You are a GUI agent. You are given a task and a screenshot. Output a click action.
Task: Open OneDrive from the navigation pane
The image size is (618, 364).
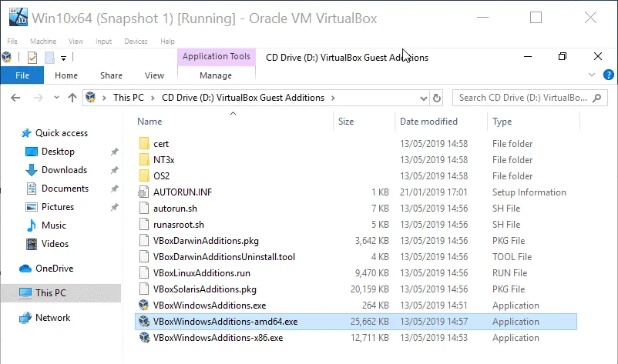(x=53, y=269)
